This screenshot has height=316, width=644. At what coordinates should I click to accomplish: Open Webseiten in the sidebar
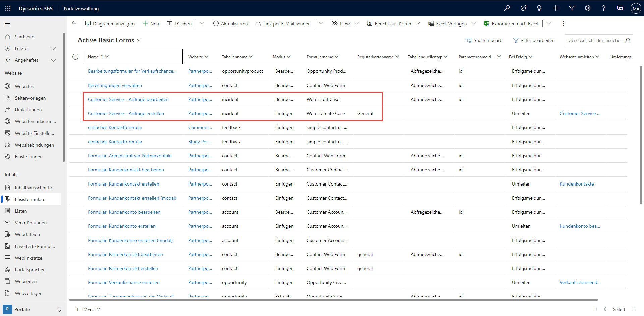pyautogui.click(x=25, y=281)
